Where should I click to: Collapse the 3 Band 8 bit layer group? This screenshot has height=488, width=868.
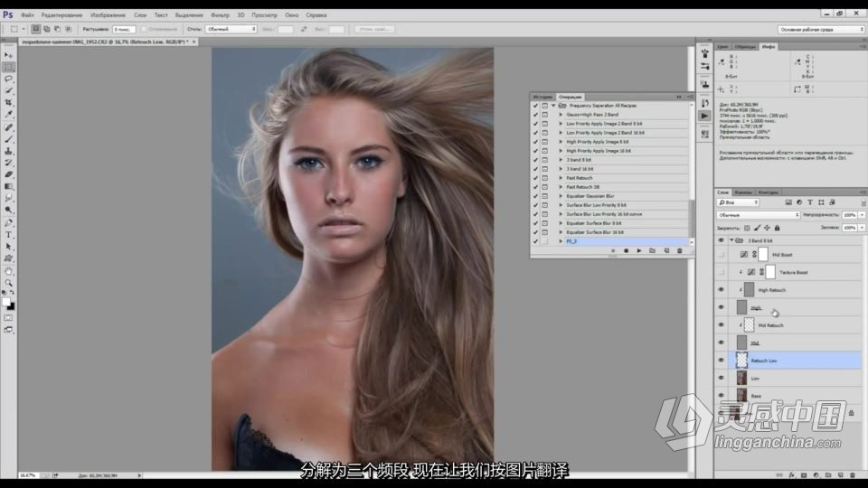731,240
